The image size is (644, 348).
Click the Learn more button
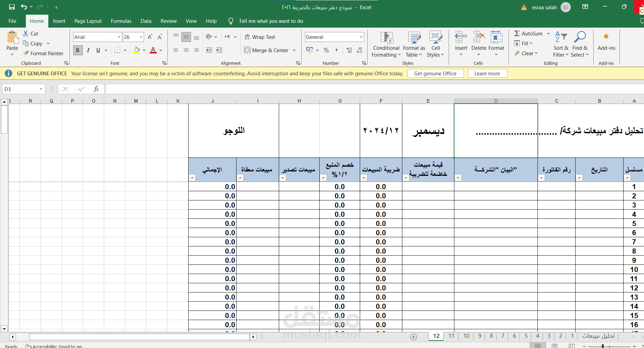487,73
